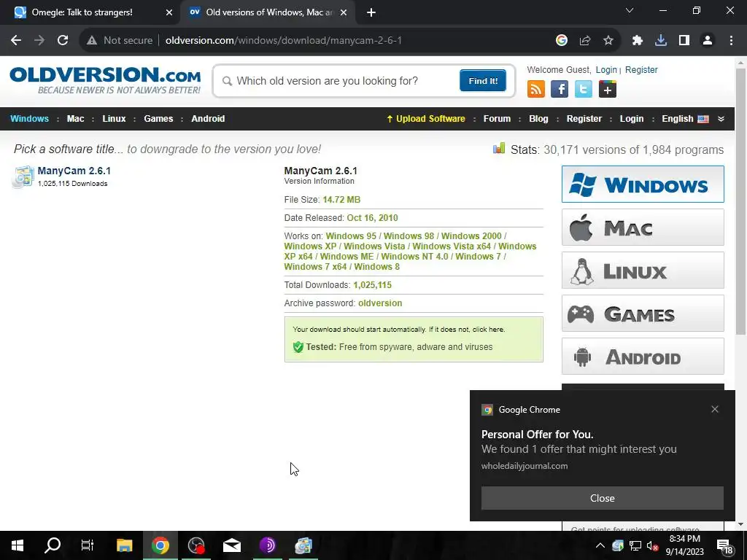Click large Linux category button
Viewport: 747px width, 560px height.
[643, 271]
